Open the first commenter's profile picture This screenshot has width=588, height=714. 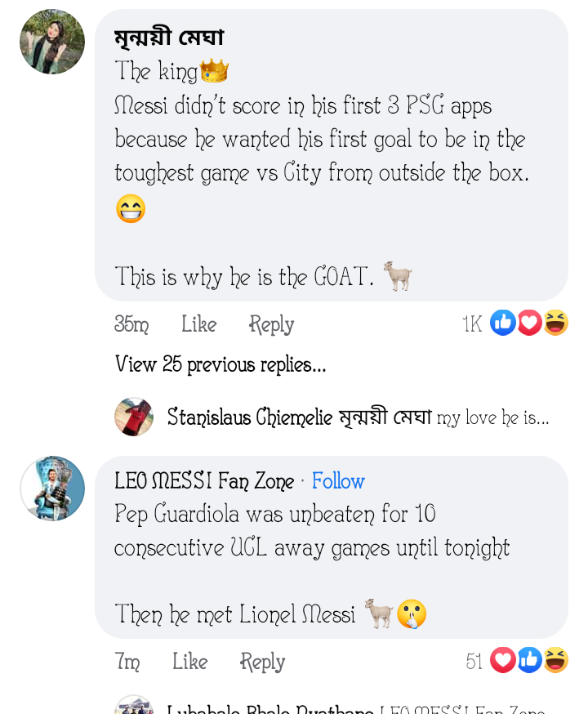coord(52,42)
